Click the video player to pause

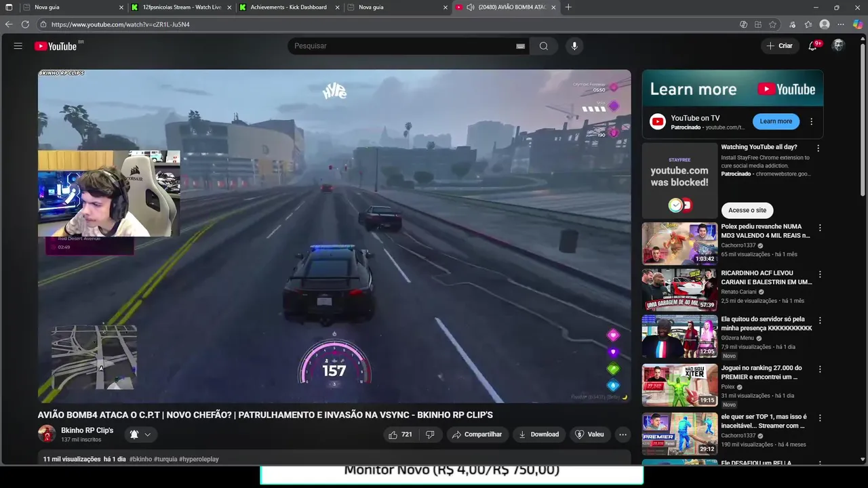click(334, 236)
